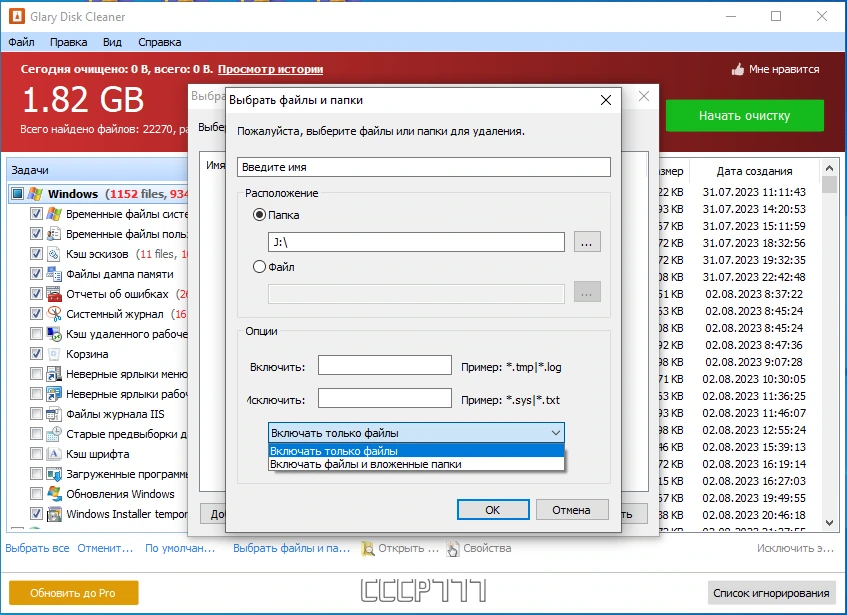Select the Файл radio button
This screenshot has width=847, height=615.
coord(259,267)
